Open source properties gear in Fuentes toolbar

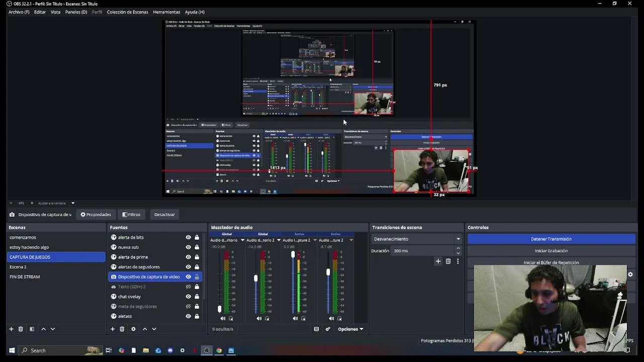click(x=133, y=329)
